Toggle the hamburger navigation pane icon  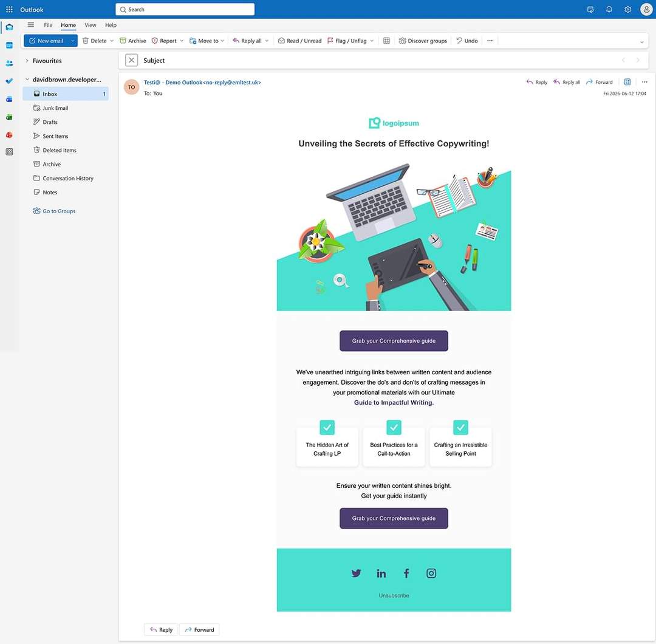point(30,25)
